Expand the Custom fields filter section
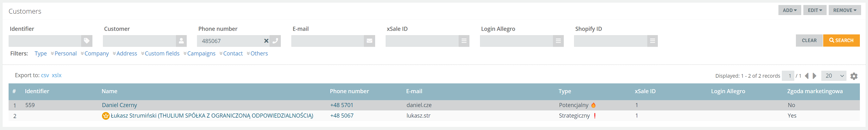The width and height of the screenshot is (868, 130). [x=160, y=54]
